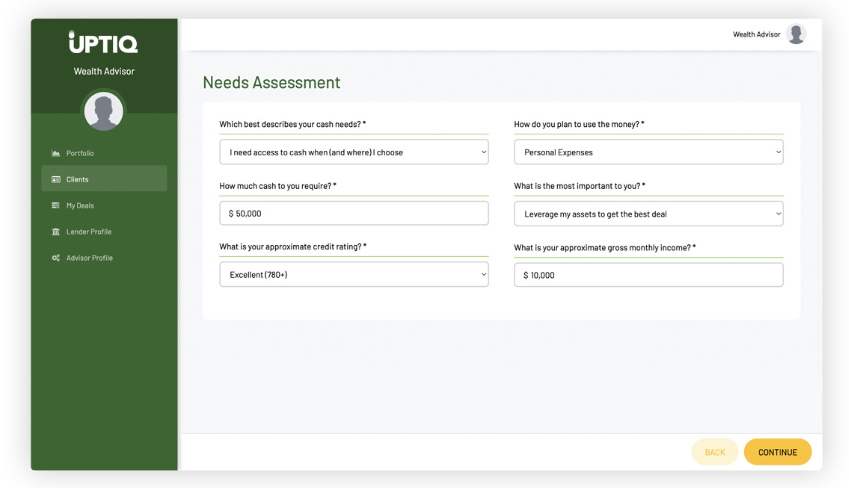Click the cash required $ 50,000 field
Image resolution: width=849 pixels, height=488 pixels.
pyautogui.click(x=354, y=213)
